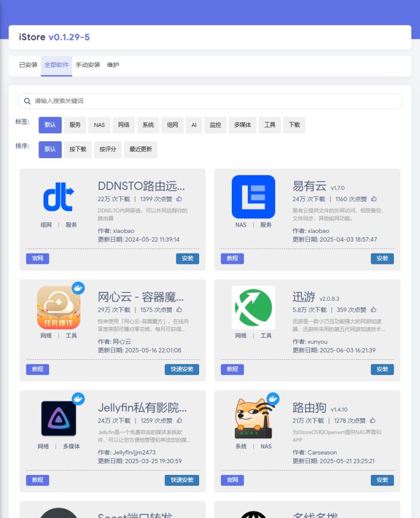Click the Jellyfin app icon

click(x=59, y=418)
